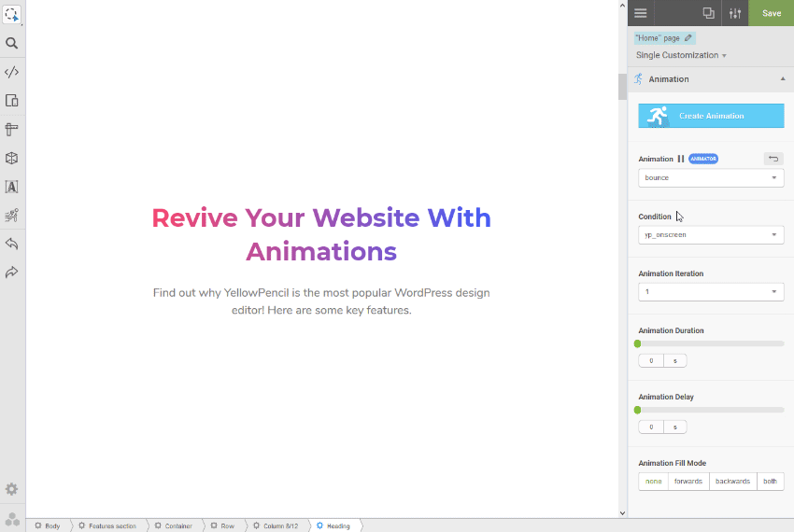Click the scroll down arrow
Viewport: 794px width, 532px height.
click(622, 512)
